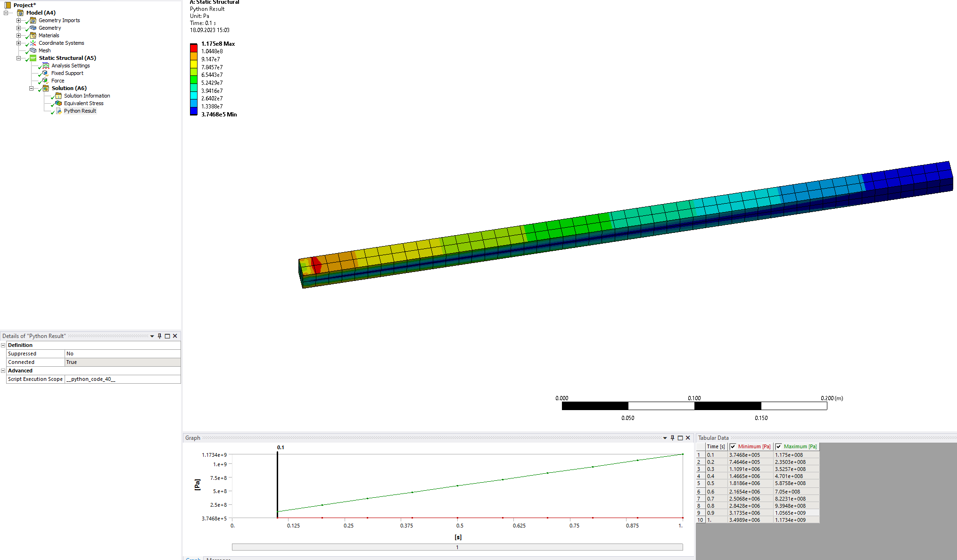Open the Details panel options dropdown arrow

(x=152, y=336)
